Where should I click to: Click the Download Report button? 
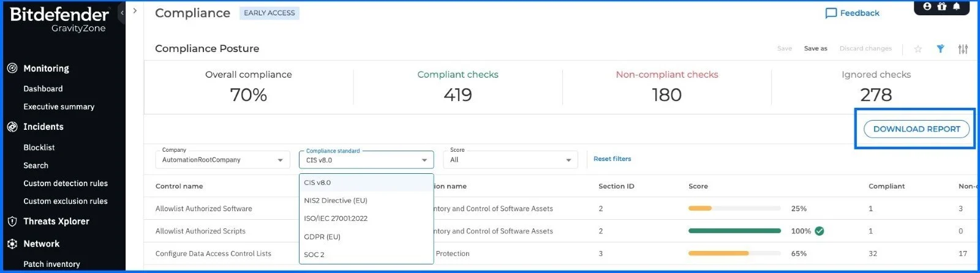tap(916, 129)
